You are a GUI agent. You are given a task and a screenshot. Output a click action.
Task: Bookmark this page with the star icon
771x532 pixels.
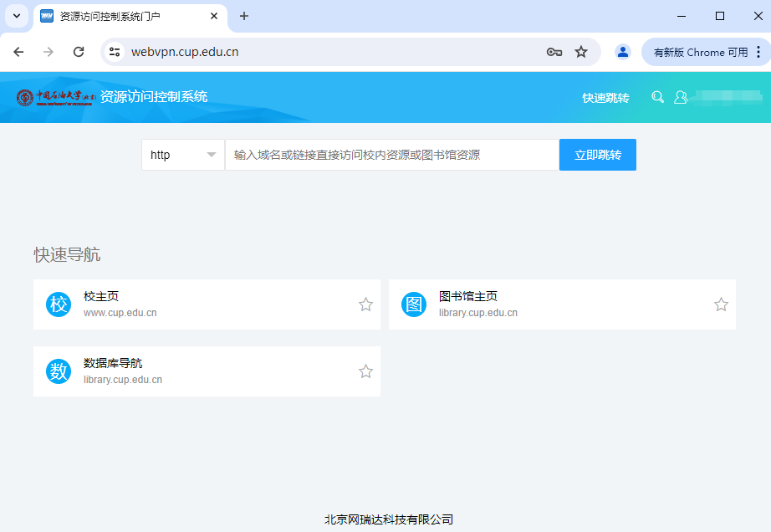pyautogui.click(x=581, y=52)
